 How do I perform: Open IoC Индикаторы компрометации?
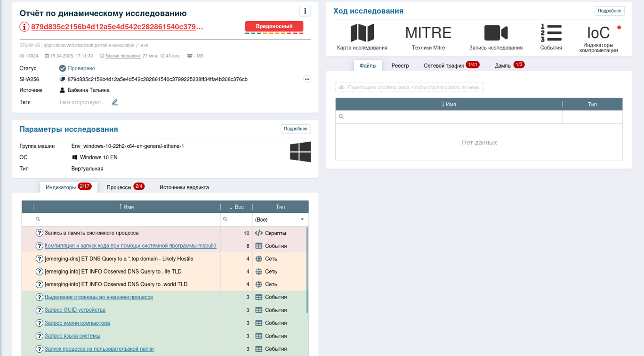pos(598,33)
